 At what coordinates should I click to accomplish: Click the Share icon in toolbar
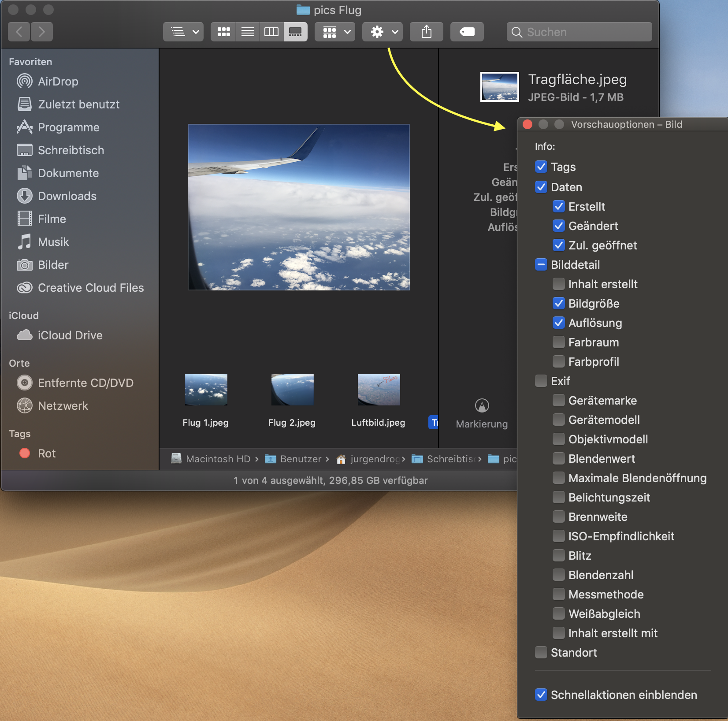426,32
